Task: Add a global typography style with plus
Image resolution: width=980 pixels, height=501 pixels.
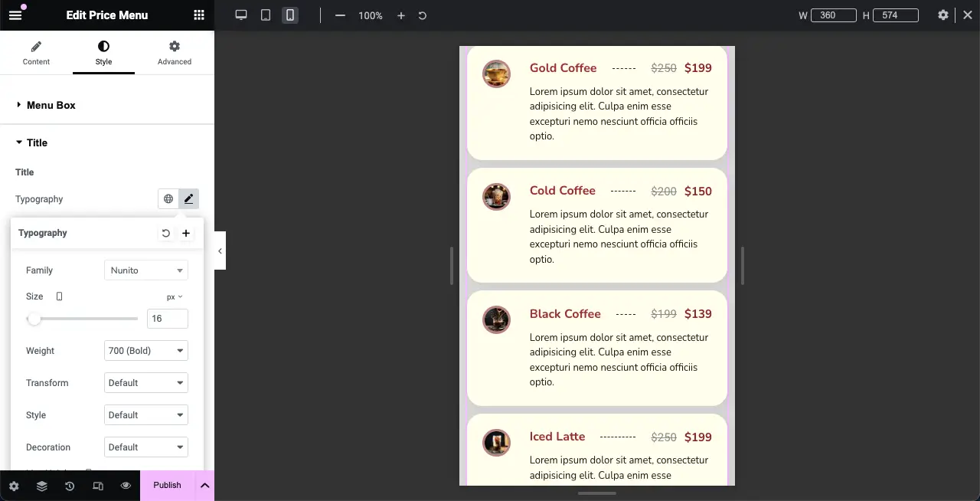Action: pos(186,234)
